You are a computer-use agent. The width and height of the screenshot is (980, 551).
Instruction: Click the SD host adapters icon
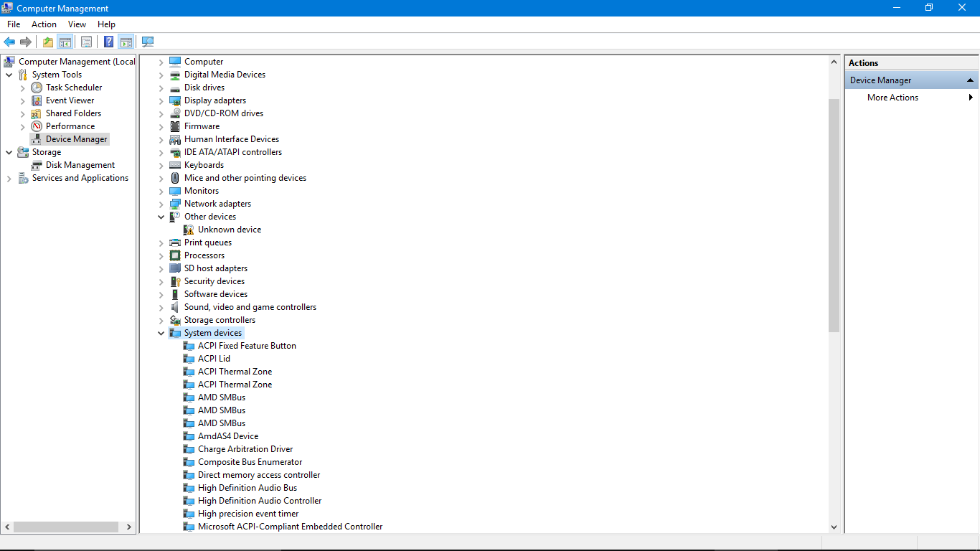coord(175,268)
